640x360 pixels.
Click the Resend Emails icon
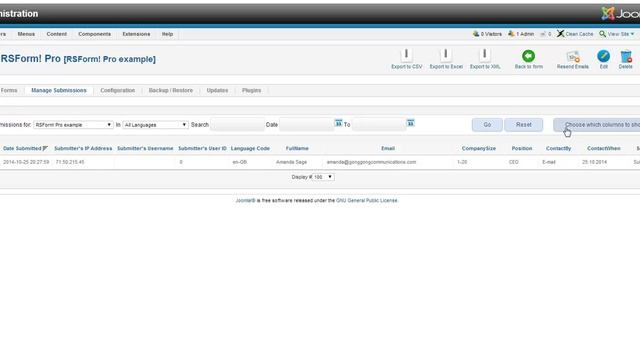click(x=573, y=56)
